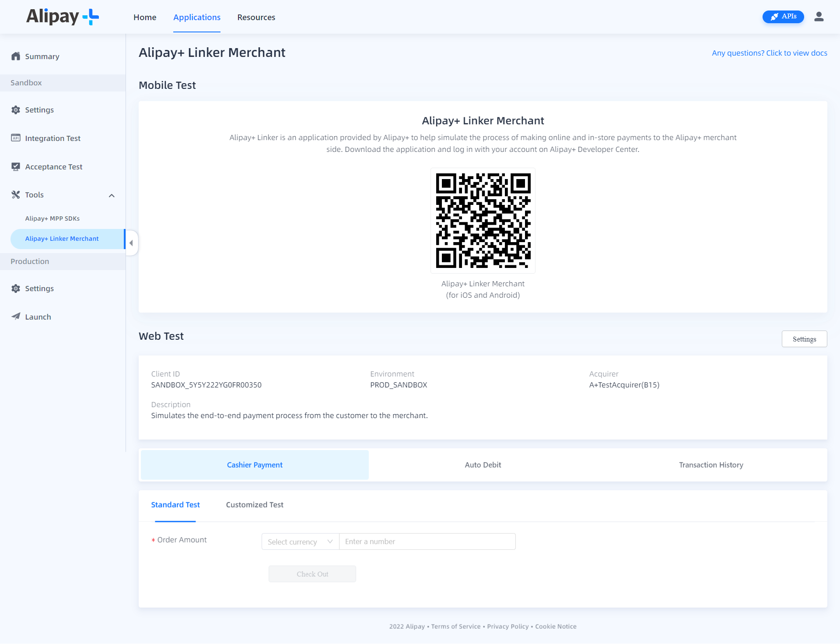Click the Enter a number field
840x644 pixels.
click(427, 542)
